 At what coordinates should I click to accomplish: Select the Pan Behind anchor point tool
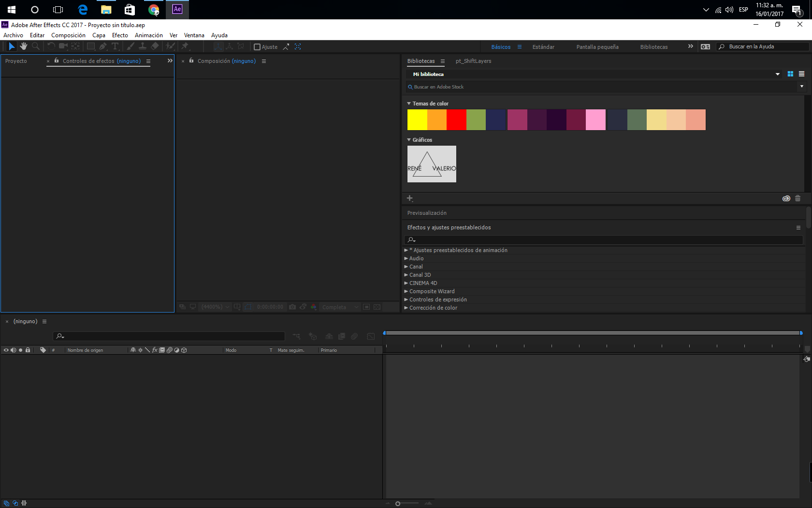(x=76, y=46)
